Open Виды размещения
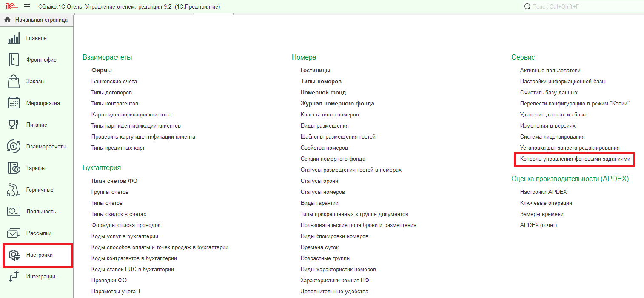644x298 pixels. [325, 125]
